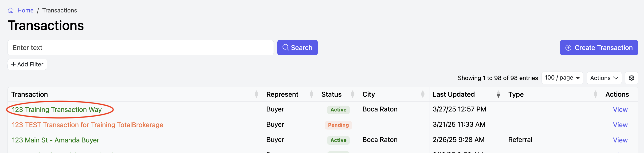Sort by Type column sort arrows
Viewport: 644px width, 153px height.
595,94
